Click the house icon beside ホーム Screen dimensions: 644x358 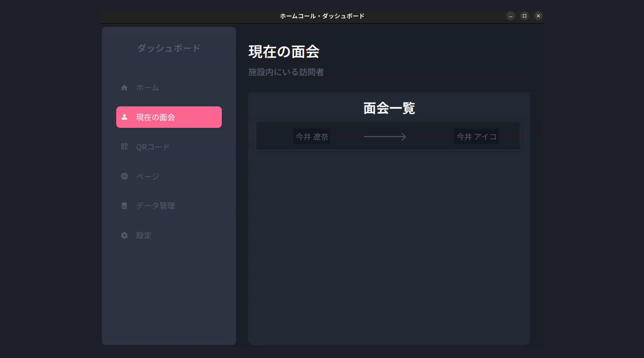pos(124,88)
